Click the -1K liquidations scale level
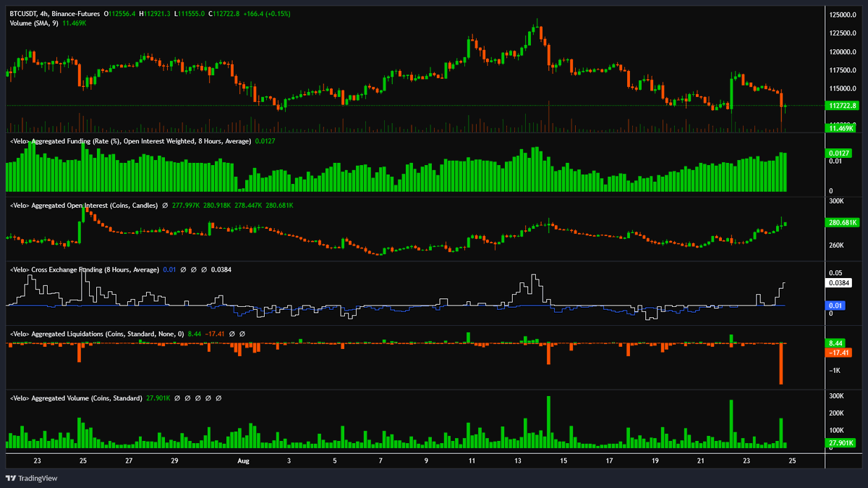The image size is (868, 488). coord(834,371)
